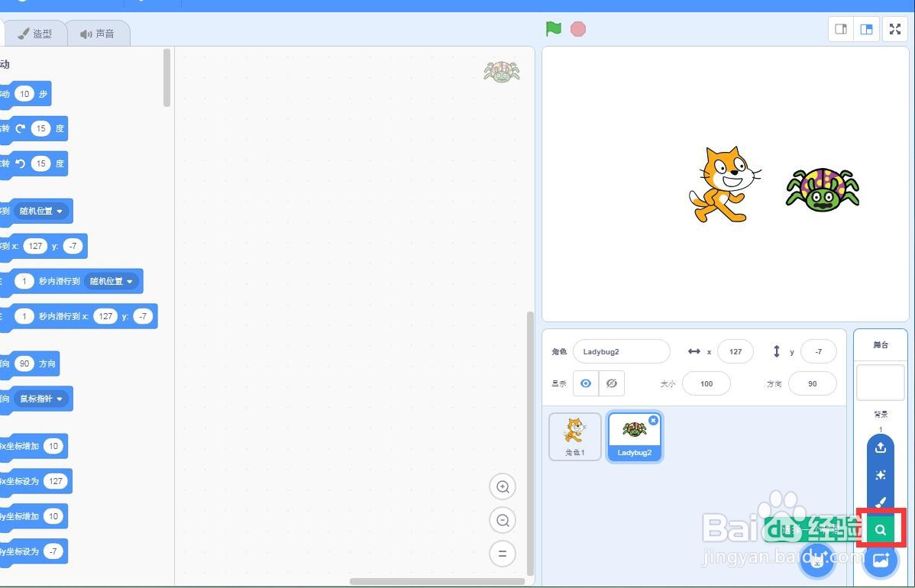Hide sprite using crossed-eye icon

612,383
